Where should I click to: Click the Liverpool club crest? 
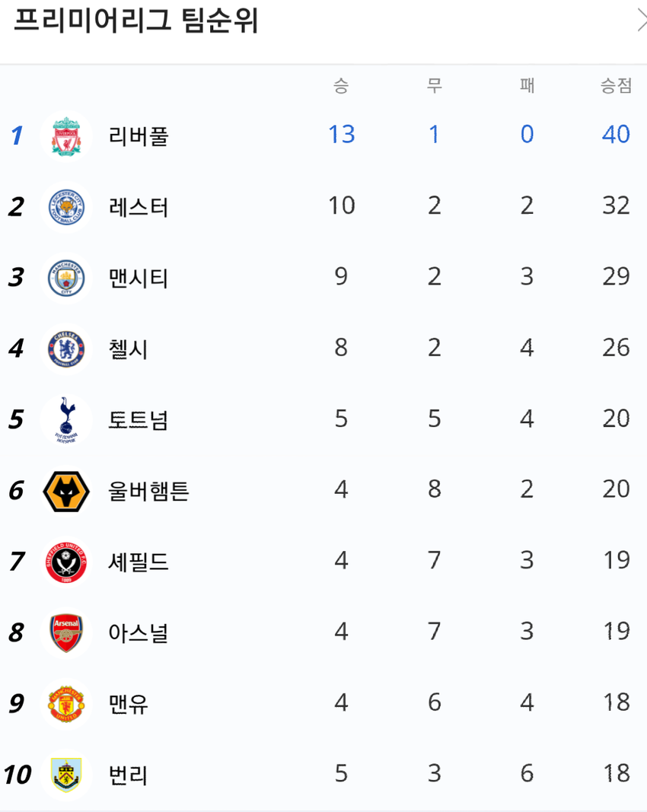[66, 136]
